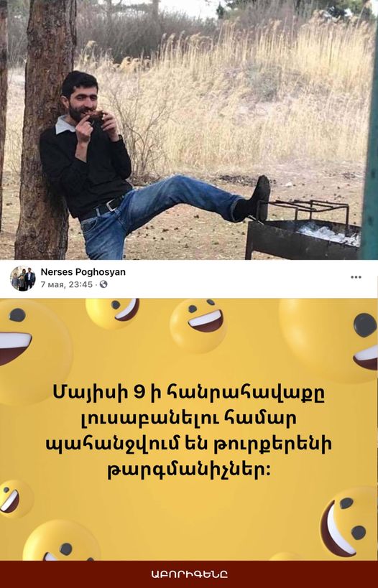Open the photo of man leaning on tree
The width and height of the screenshot is (378, 588).
coord(189,130)
